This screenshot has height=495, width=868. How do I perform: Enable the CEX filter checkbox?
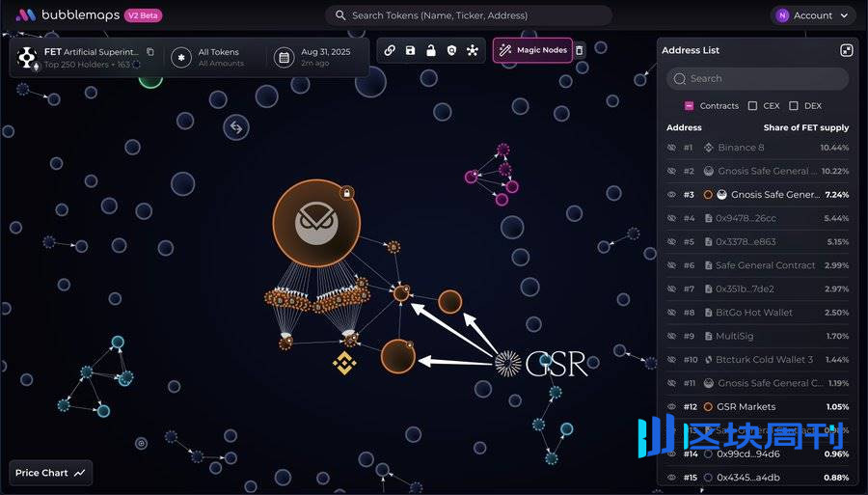point(753,106)
